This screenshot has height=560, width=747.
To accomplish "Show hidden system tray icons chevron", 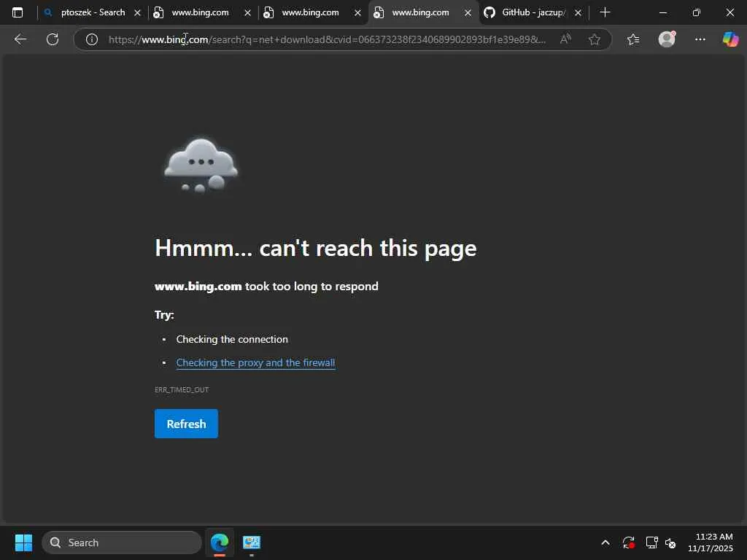I will click(x=605, y=542).
